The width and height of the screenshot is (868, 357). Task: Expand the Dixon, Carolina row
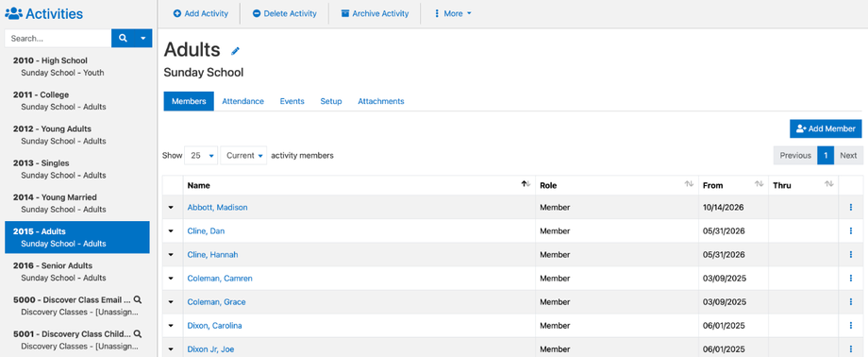click(171, 326)
